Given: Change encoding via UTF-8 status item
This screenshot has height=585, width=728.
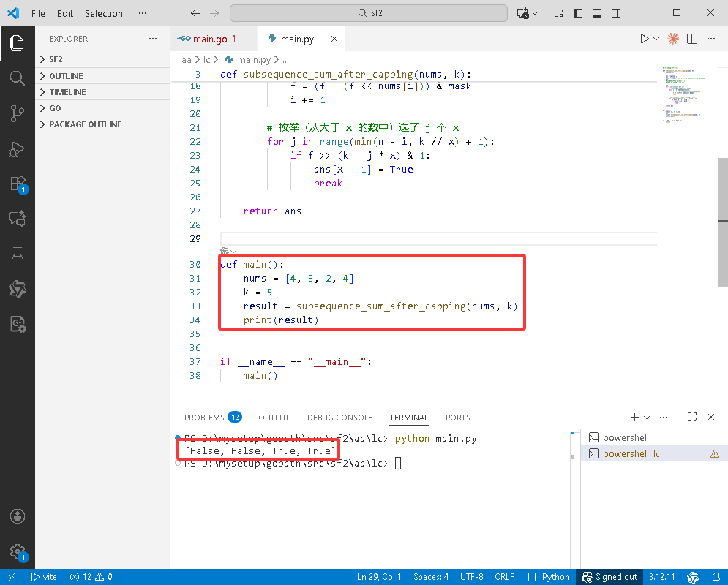Looking at the screenshot, I should (x=472, y=577).
